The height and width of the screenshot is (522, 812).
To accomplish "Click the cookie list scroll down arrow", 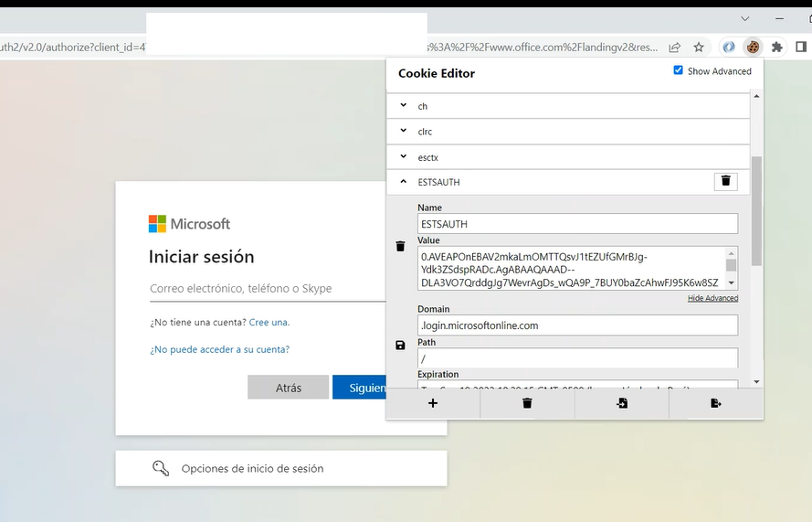I will click(756, 381).
